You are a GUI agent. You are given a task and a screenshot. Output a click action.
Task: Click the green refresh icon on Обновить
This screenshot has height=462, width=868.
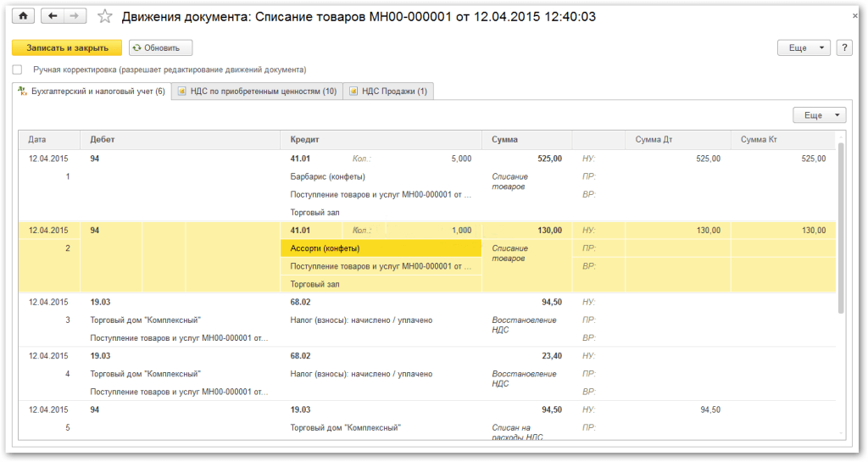pyautogui.click(x=137, y=48)
